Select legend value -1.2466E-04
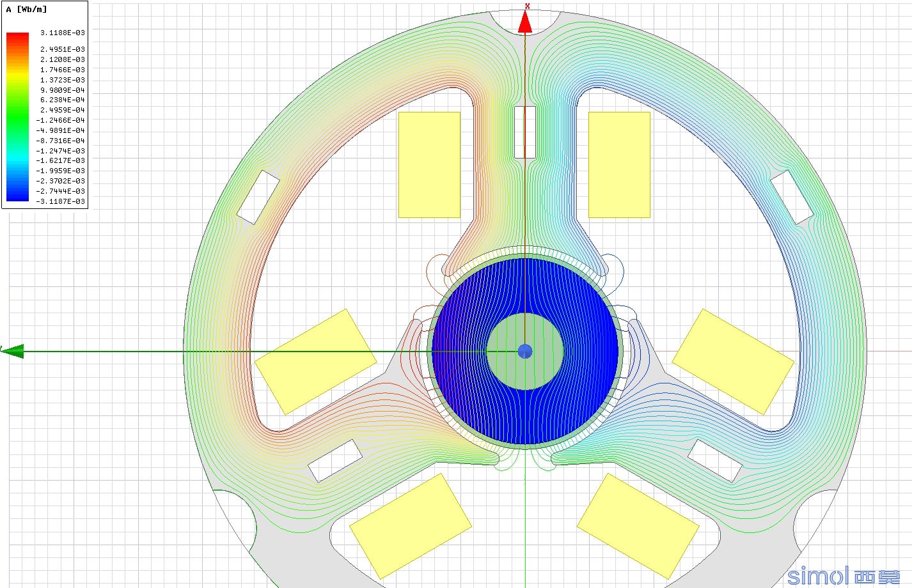This screenshot has width=912, height=588. click(61, 120)
